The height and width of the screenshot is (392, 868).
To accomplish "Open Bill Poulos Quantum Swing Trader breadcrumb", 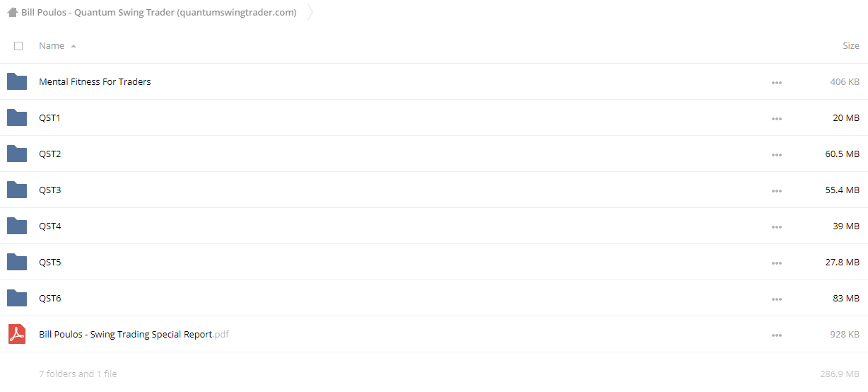I will [x=159, y=12].
